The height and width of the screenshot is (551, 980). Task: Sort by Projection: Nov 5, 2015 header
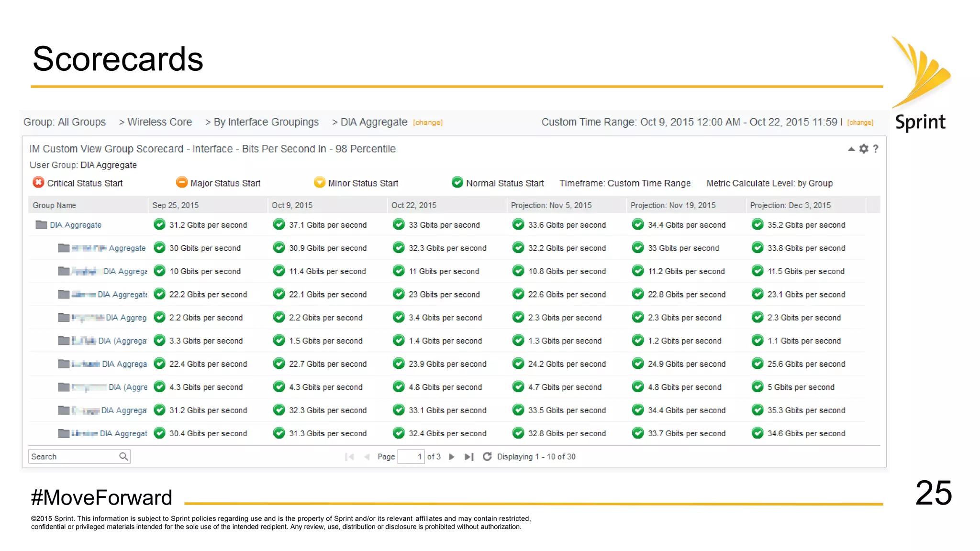[x=567, y=205]
